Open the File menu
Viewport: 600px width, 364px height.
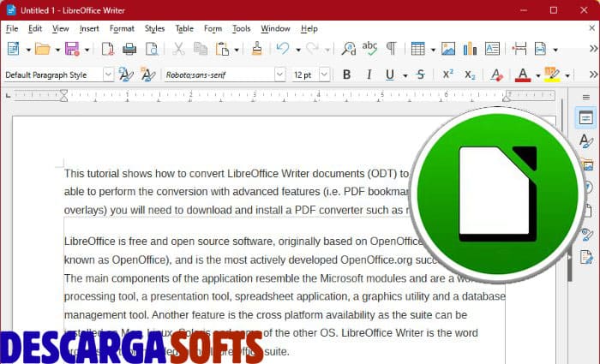pos(12,28)
